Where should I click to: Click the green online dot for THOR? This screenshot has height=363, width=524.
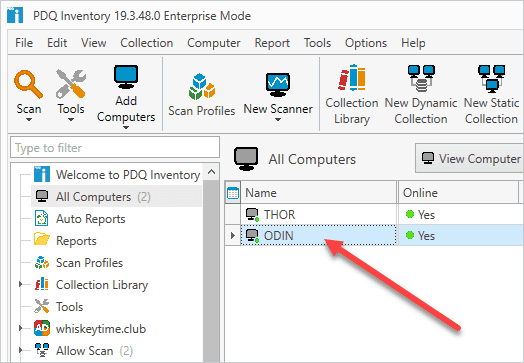coord(410,214)
